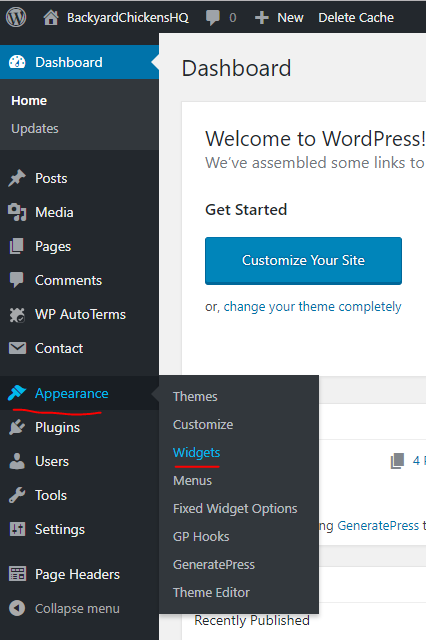Click the Collapse menu arrow icon
426x640 pixels.
17,608
